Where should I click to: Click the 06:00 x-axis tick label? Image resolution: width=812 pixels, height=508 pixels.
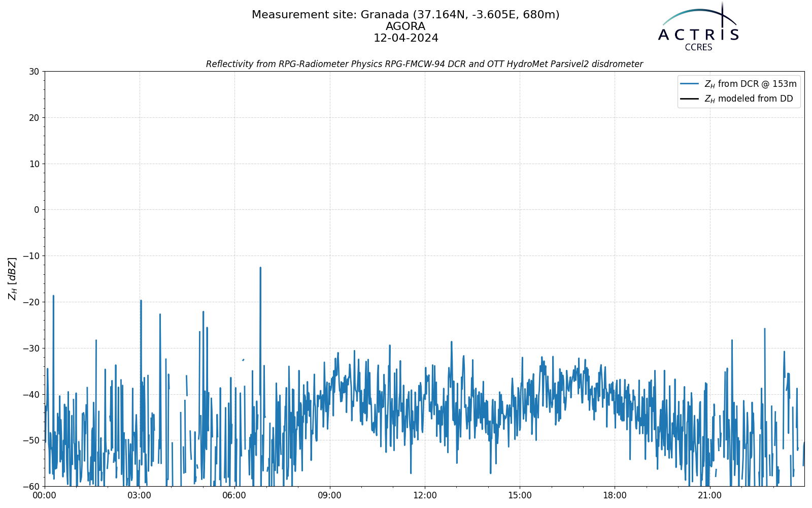pos(234,495)
